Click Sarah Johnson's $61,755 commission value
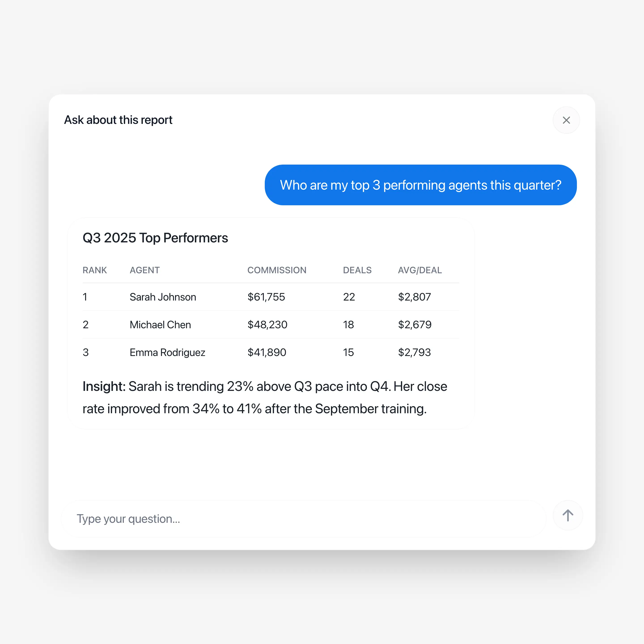The image size is (644, 644). point(266,297)
